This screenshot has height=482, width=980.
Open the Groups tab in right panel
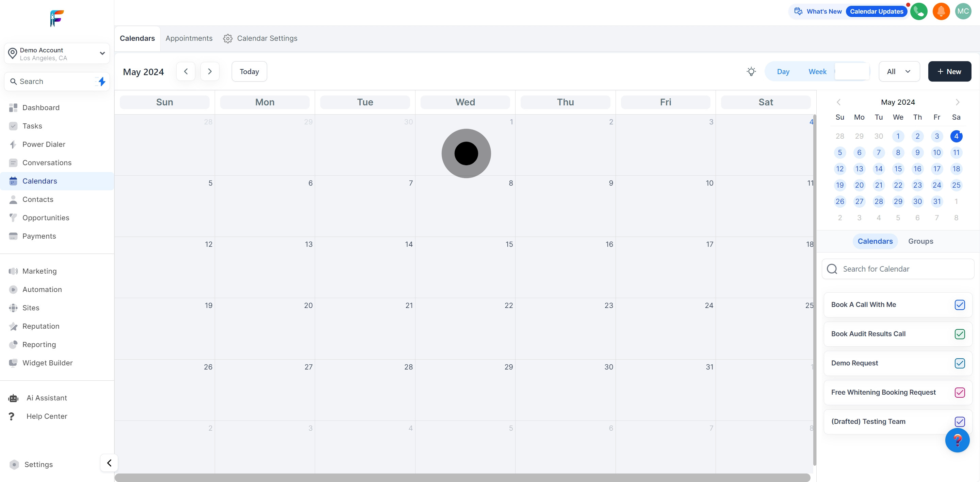[x=921, y=241]
